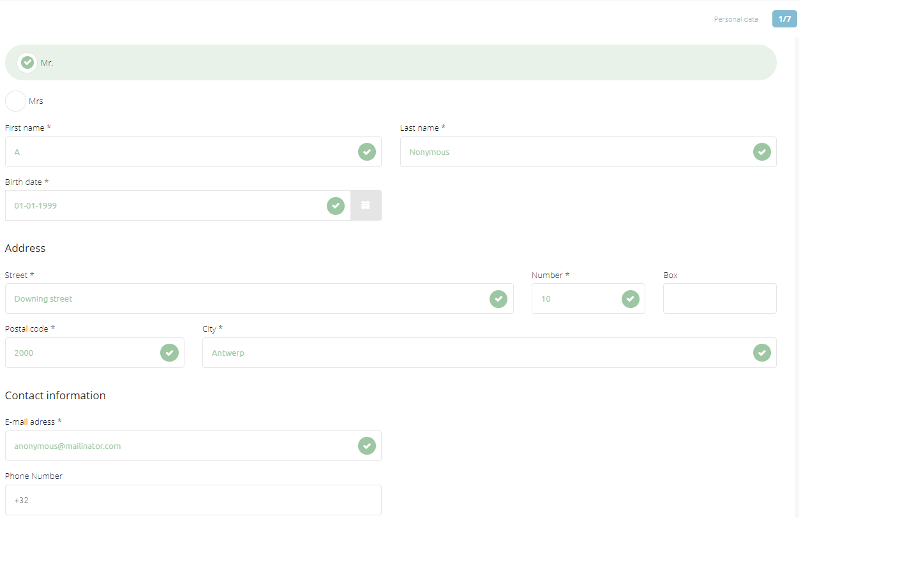Click the Personal data step label
This screenshot has width=907, height=588.
pos(736,19)
